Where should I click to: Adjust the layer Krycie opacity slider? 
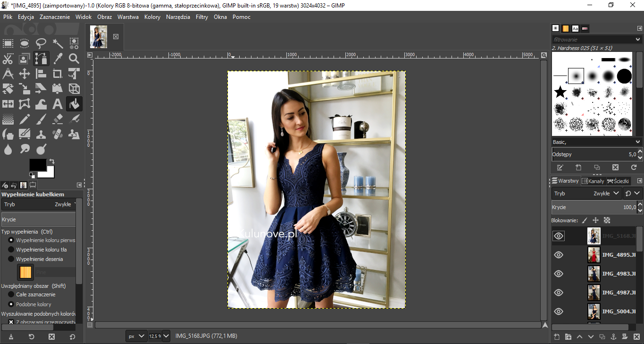pyautogui.click(x=594, y=207)
